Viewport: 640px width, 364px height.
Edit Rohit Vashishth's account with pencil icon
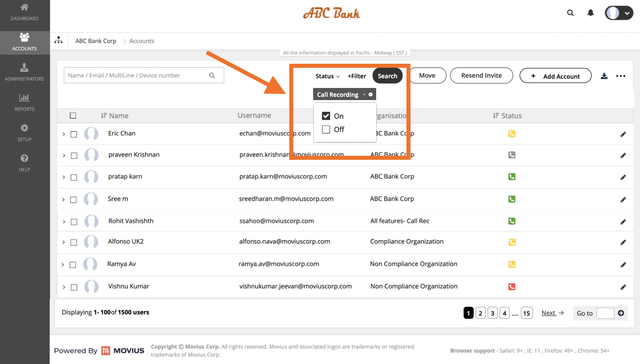(x=623, y=222)
